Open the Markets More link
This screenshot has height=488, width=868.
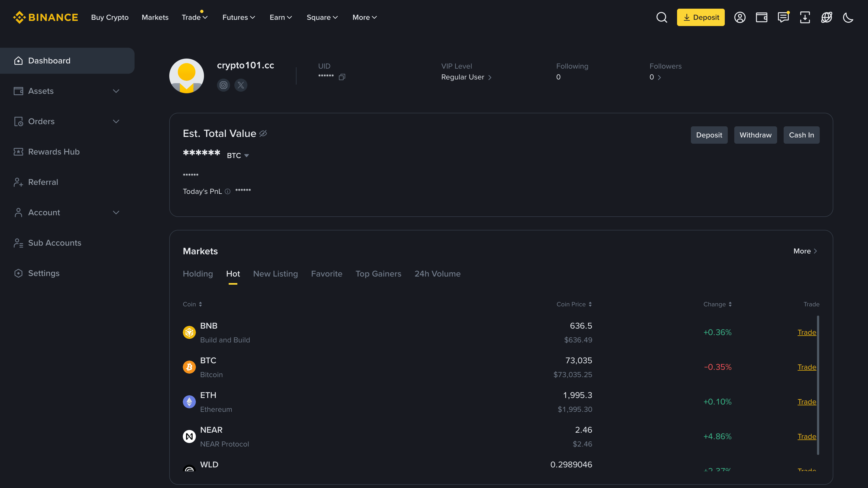pyautogui.click(x=805, y=251)
